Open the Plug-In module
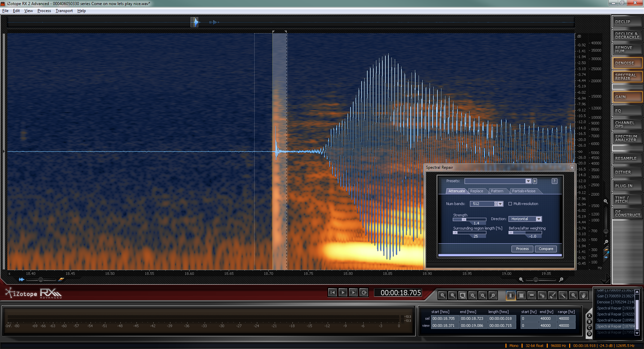This screenshot has height=349, width=644. coord(627,186)
